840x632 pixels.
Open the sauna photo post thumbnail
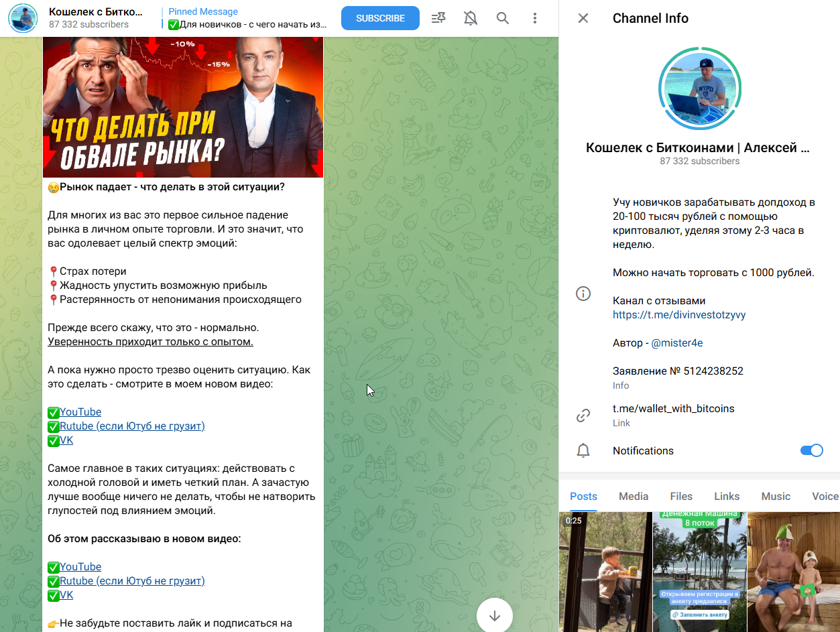[794, 572]
